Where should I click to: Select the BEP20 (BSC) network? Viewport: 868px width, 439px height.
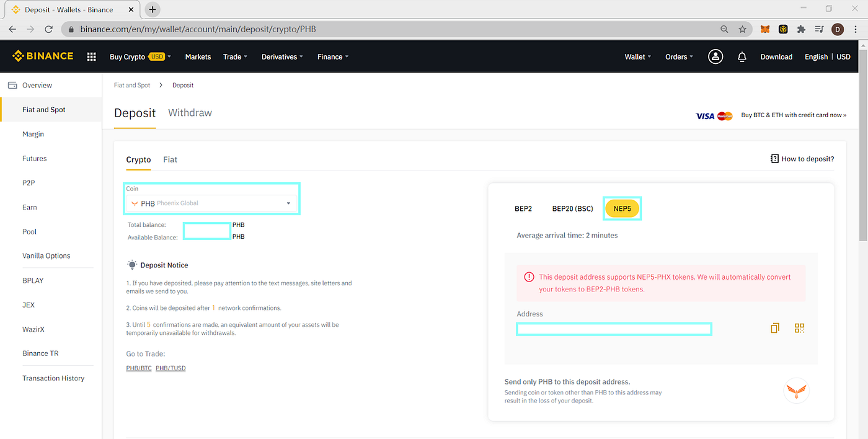pyautogui.click(x=573, y=209)
